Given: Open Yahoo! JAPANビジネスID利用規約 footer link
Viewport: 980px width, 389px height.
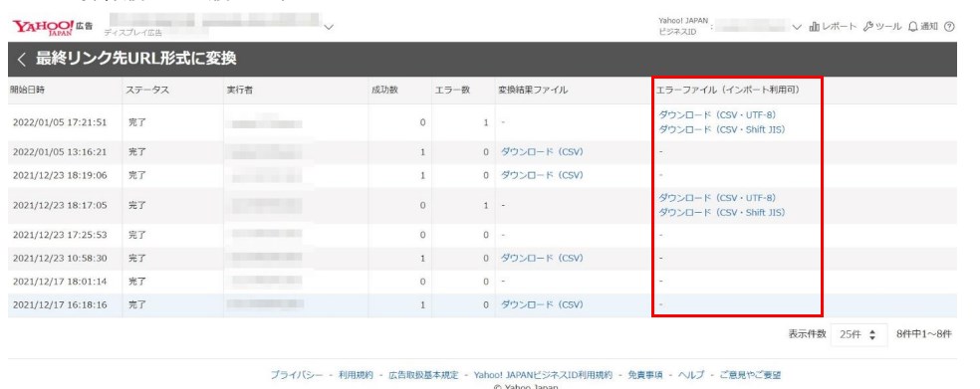Looking at the screenshot, I should click(x=543, y=375).
